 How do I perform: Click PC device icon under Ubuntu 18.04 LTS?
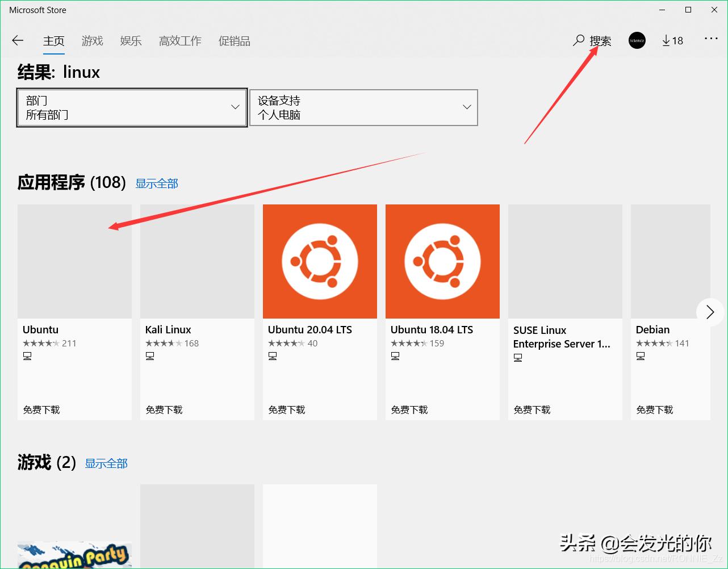click(395, 356)
